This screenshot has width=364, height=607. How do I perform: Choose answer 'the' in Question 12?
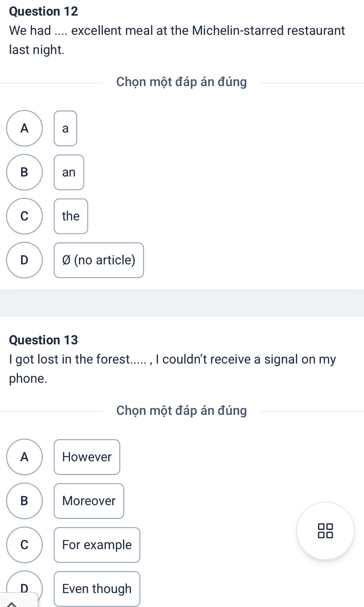coord(71,216)
